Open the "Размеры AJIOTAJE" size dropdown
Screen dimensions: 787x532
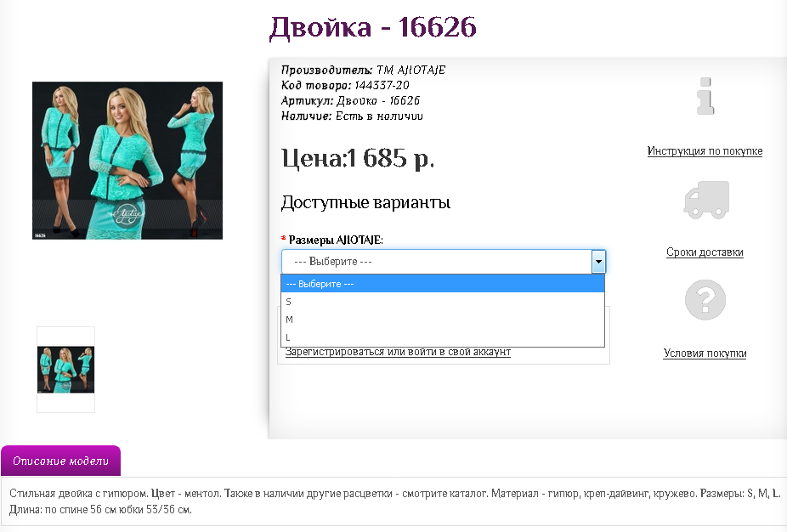438,261
